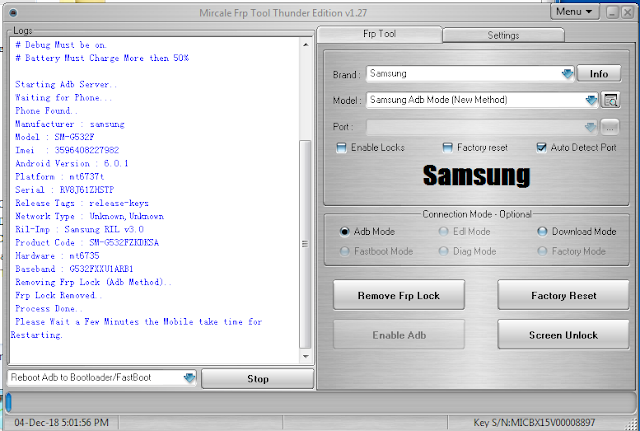The image size is (640, 431).
Task: Click the logs scroll down arrow
Action: 306,356
